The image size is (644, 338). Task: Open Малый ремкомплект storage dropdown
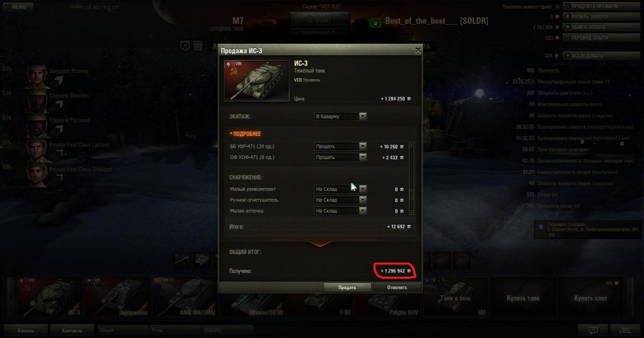tap(340, 189)
